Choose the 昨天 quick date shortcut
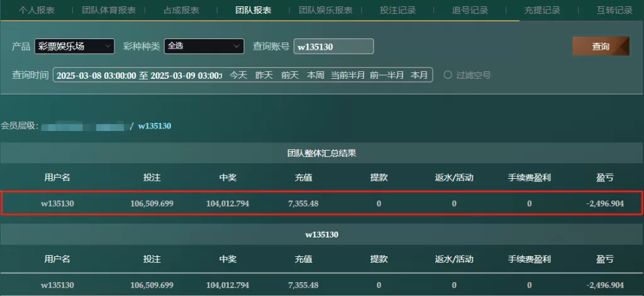The height and width of the screenshot is (296, 644). point(264,75)
